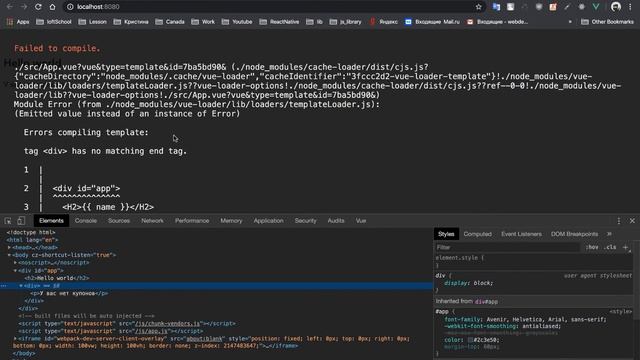Viewport: 640px width, 360px height.
Task: Go back with browser back arrow
Action: [9, 7]
